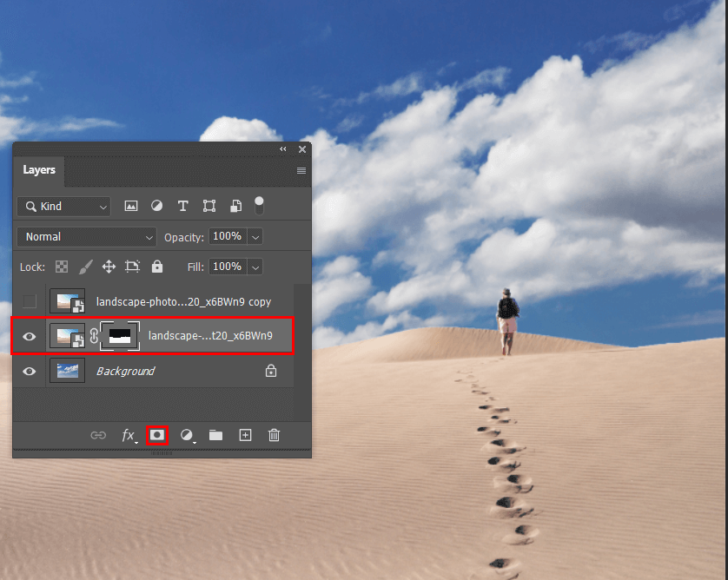
Task: Create new fill or adjustment layer
Action: click(187, 435)
